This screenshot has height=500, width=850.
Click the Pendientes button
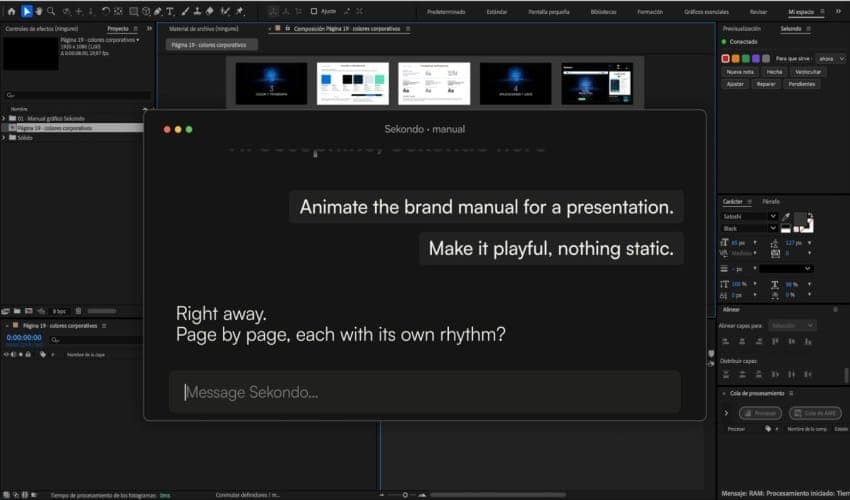coord(801,84)
